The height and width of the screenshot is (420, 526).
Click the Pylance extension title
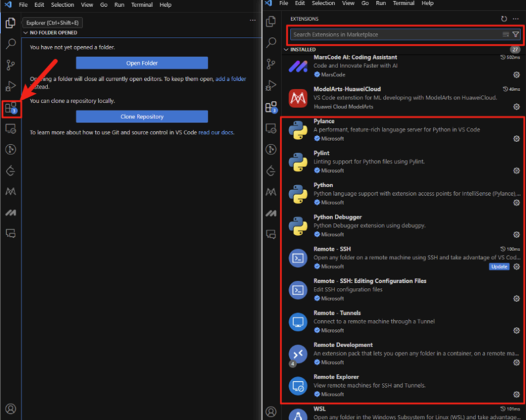[x=324, y=122]
